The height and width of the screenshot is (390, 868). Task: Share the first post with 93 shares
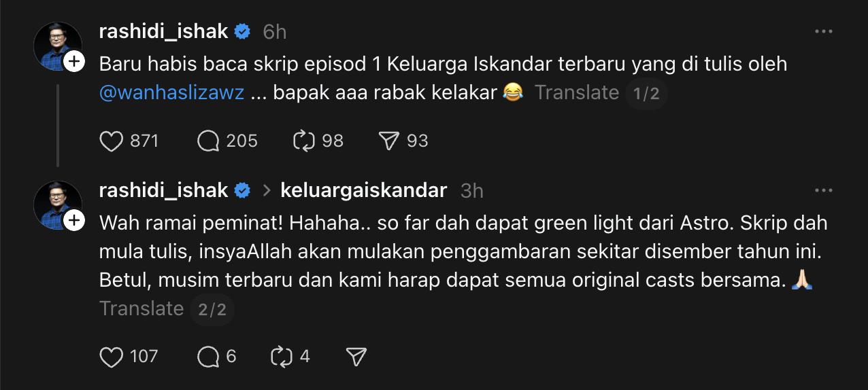click(388, 141)
